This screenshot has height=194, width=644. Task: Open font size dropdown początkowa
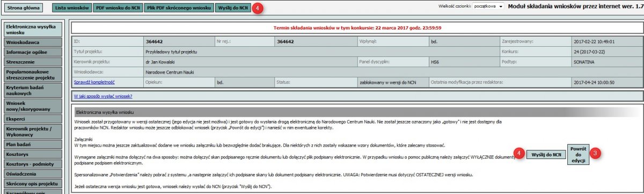coord(489,6)
